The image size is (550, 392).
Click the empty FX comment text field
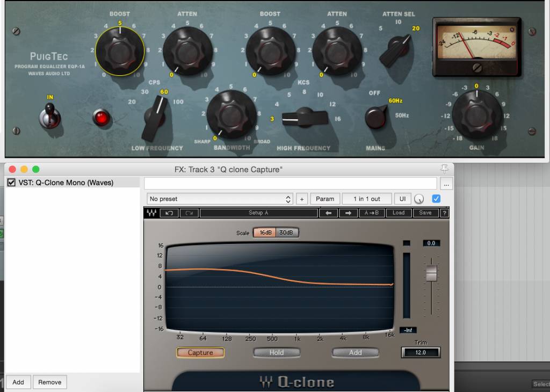[291, 183]
